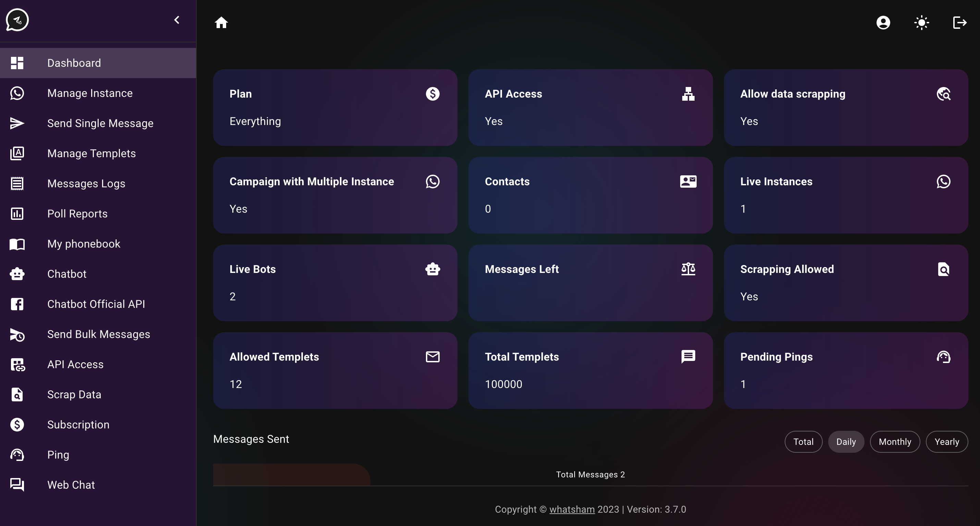Select the Total messages filter

pyautogui.click(x=803, y=441)
